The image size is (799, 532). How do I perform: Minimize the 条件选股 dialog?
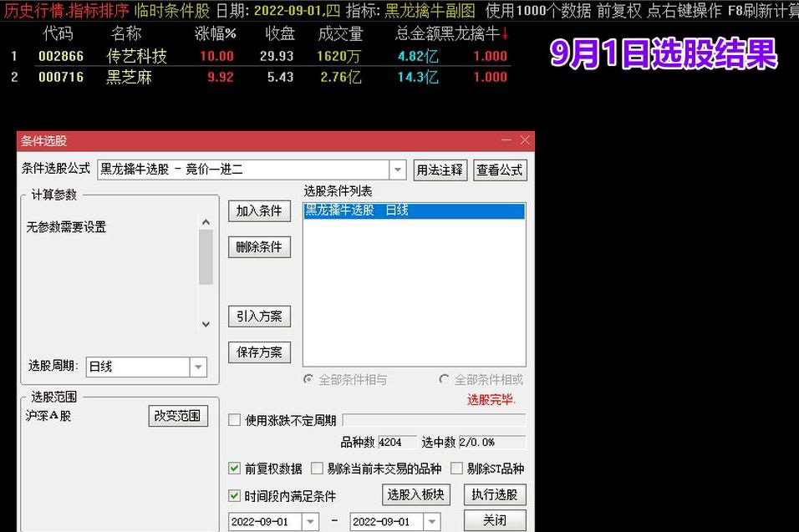coord(506,140)
